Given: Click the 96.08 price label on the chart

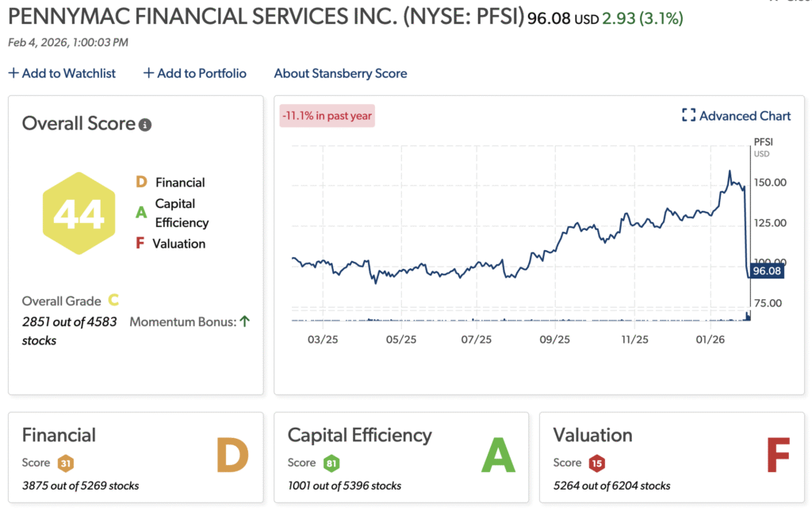Looking at the screenshot, I should point(767,271).
